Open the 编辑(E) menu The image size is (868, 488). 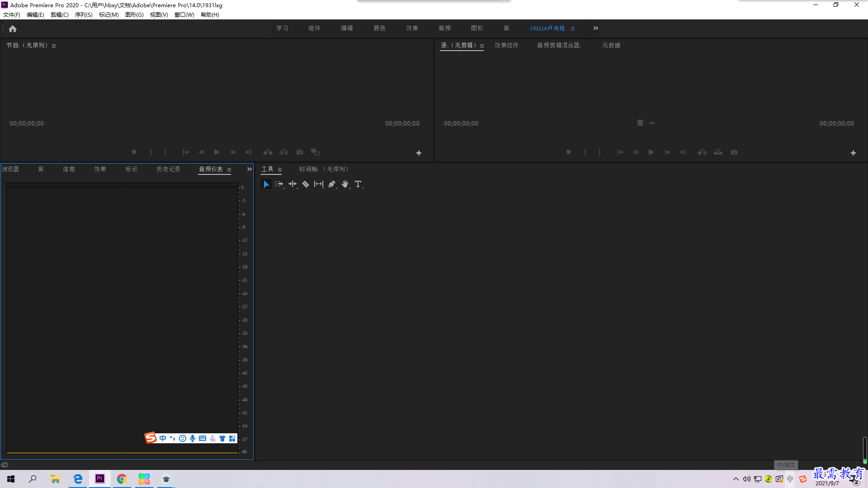[x=35, y=15]
